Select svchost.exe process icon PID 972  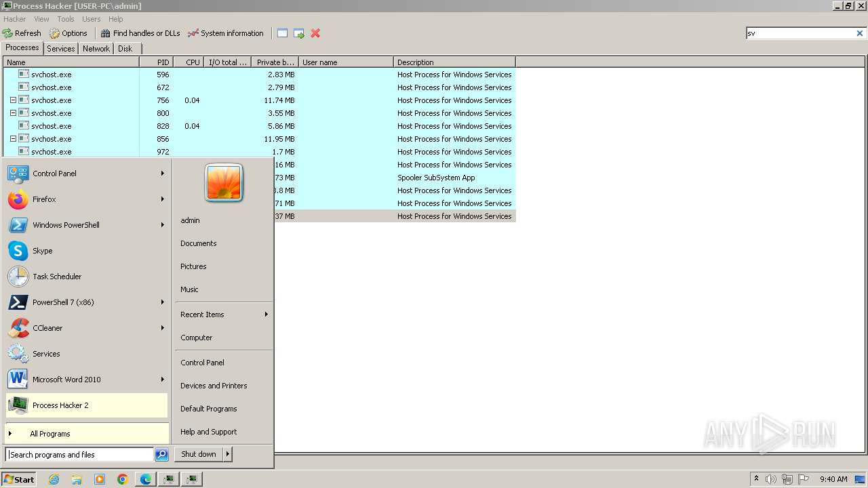tap(24, 152)
